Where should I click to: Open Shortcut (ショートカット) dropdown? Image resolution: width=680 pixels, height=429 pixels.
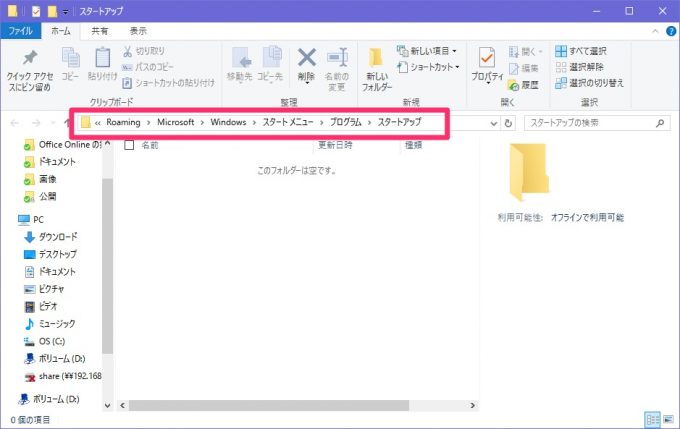click(x=428, y=67)
